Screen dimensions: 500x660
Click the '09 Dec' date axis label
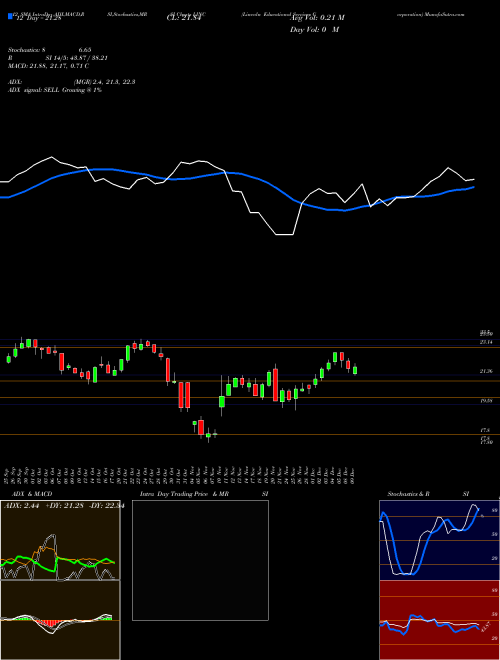353,476
